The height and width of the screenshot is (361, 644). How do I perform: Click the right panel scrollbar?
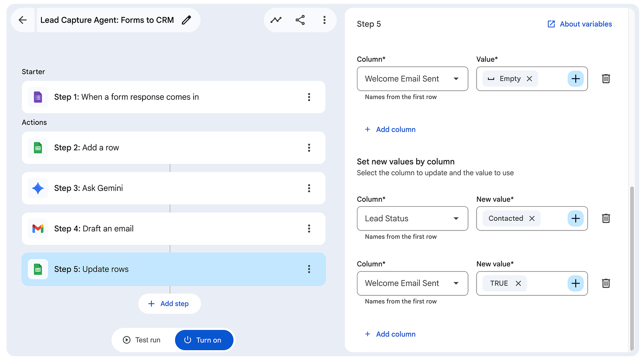click(632, 268)
